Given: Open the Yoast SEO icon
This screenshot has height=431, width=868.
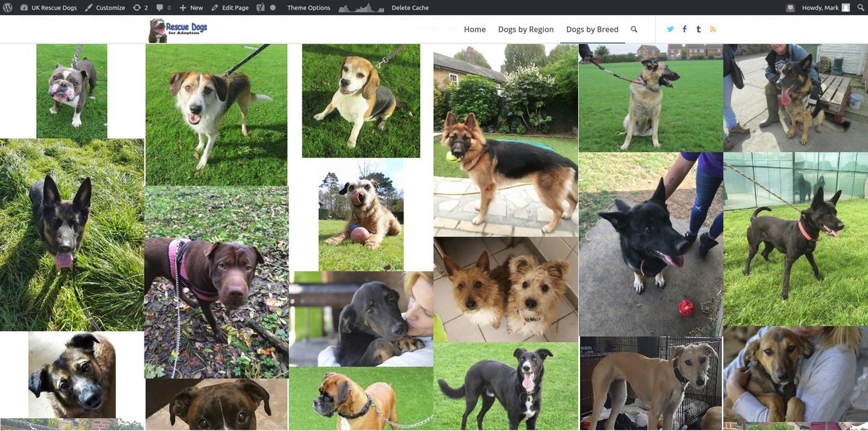Looking at the screenshot, I should [261, 7].
